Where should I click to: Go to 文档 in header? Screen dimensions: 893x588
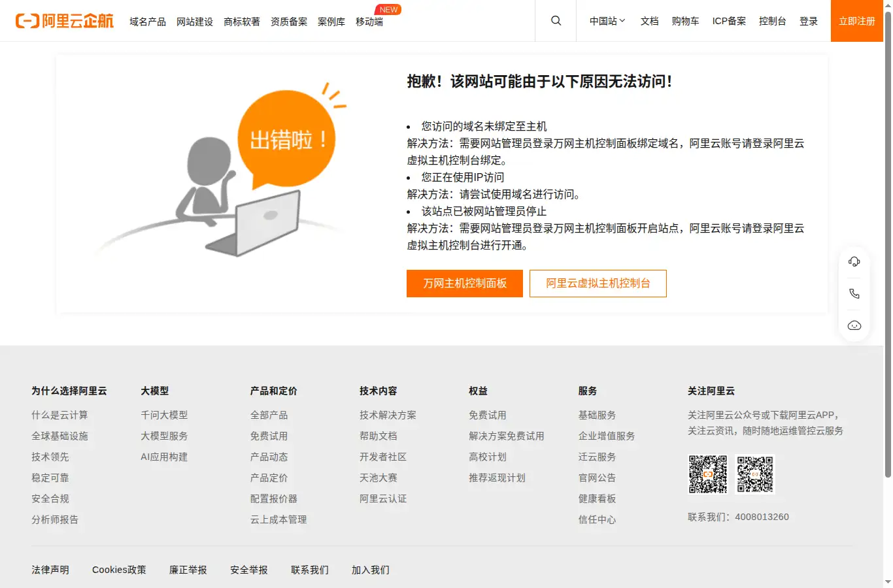tap(650, 21)
